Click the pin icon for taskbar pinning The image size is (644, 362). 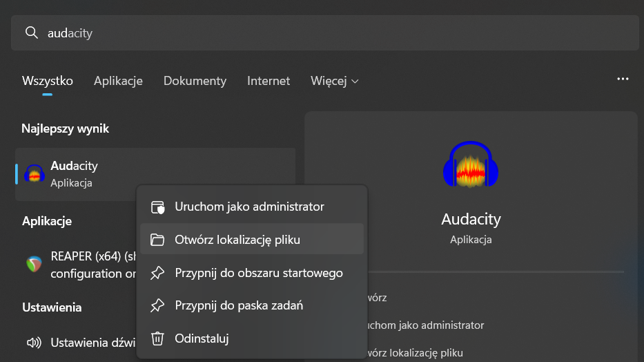click(x=157, y=305)
